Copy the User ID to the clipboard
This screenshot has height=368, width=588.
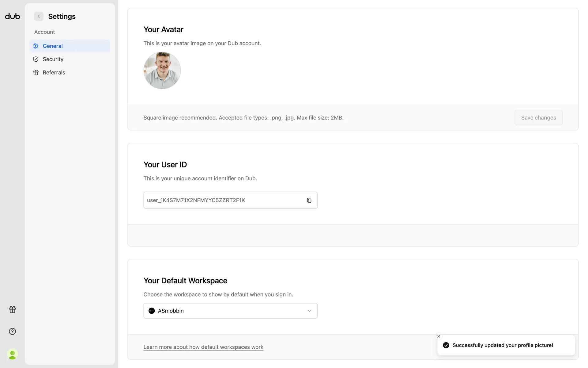(x=309, y=200)
